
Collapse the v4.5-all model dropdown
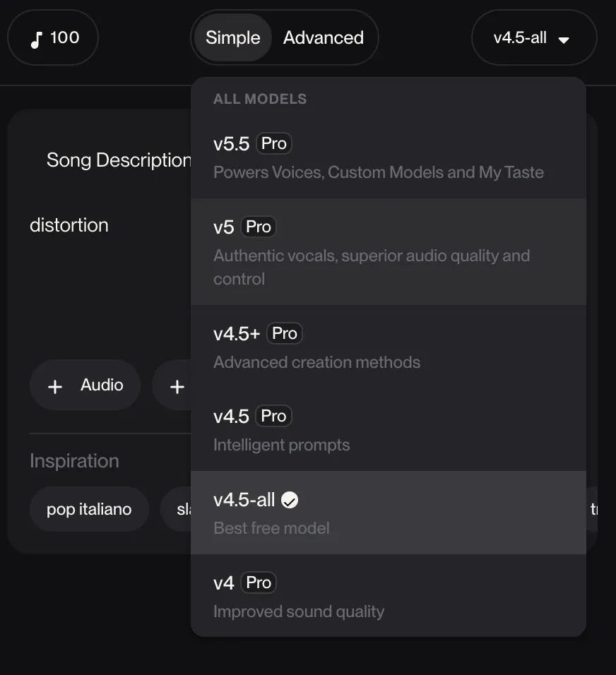533,38
